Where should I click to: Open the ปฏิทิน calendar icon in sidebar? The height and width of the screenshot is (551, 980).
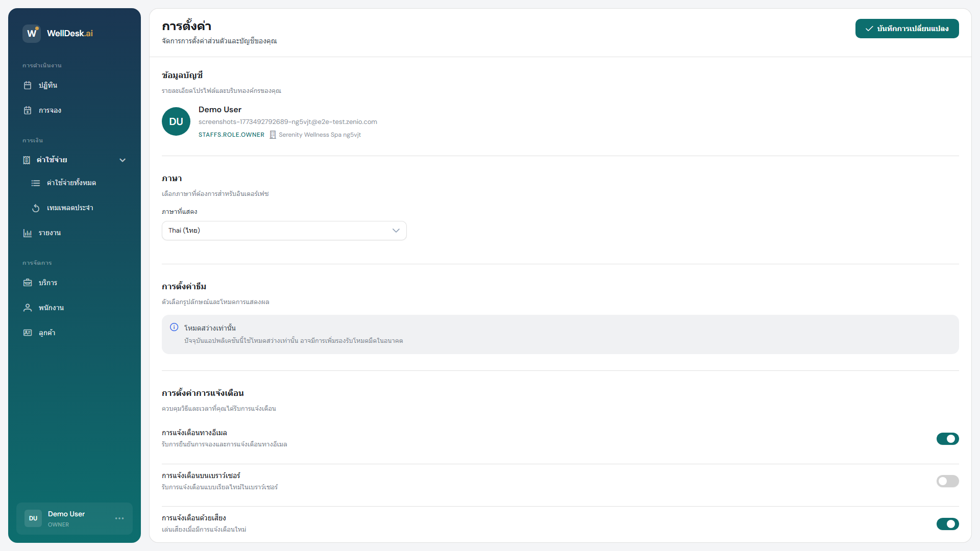pyautogui.click(x=28, y=85)
